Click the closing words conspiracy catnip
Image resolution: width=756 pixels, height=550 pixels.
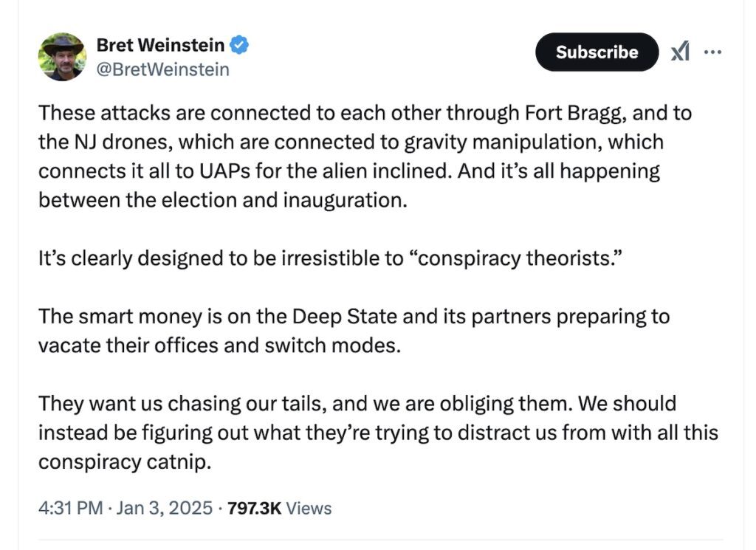pos(125,462)
